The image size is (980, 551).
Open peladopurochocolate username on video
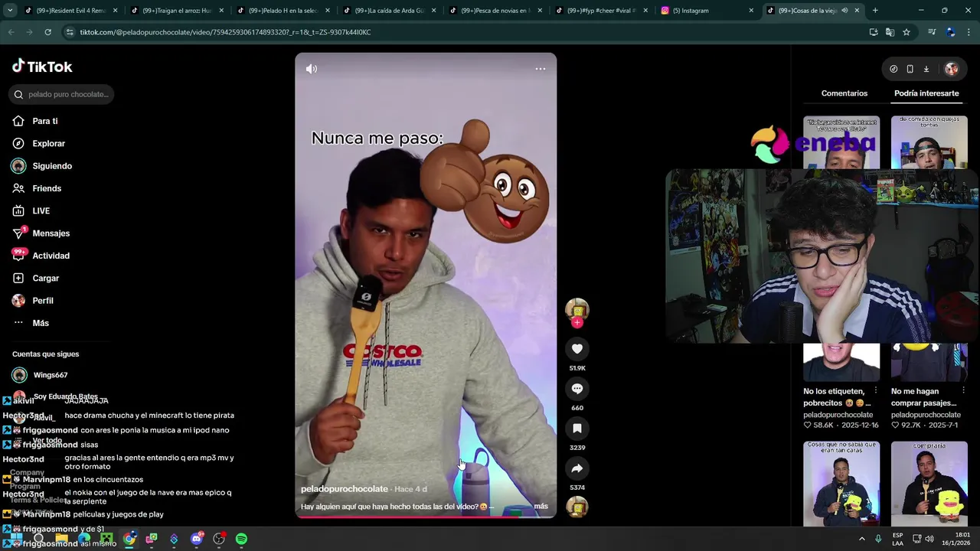pyautogui.click(x=345, y=489)
